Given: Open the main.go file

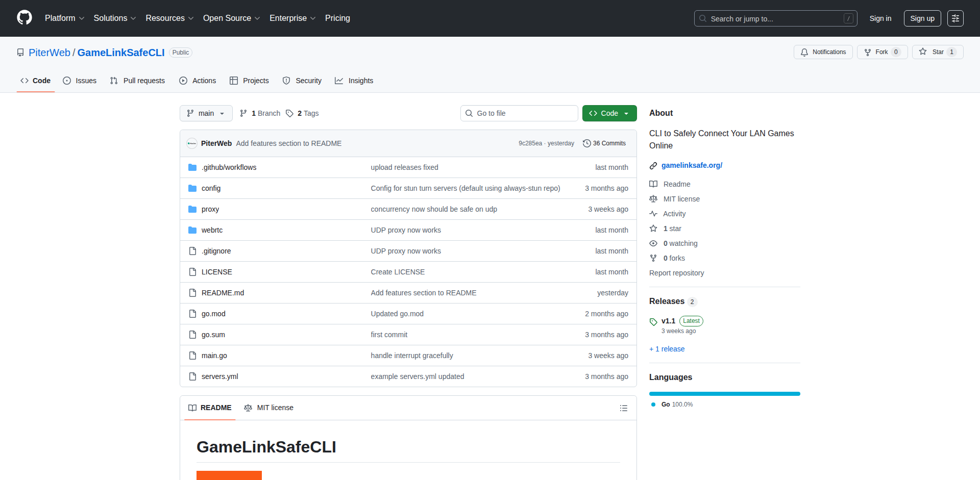Looking at the screenshot, I should click(214, 356).
